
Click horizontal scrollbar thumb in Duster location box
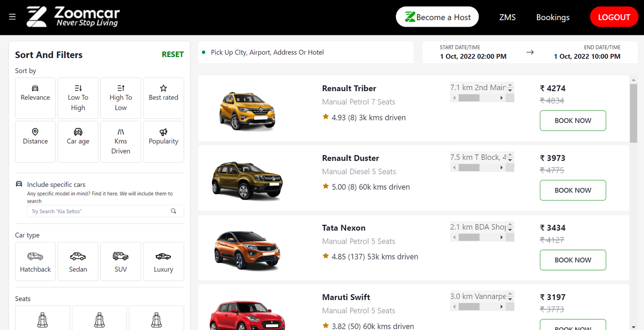469,168
